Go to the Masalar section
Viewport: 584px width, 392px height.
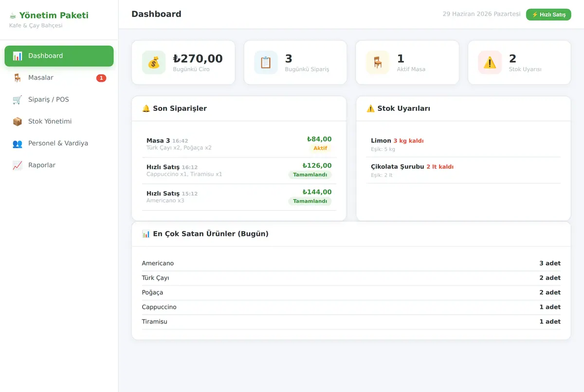[59, 78]
